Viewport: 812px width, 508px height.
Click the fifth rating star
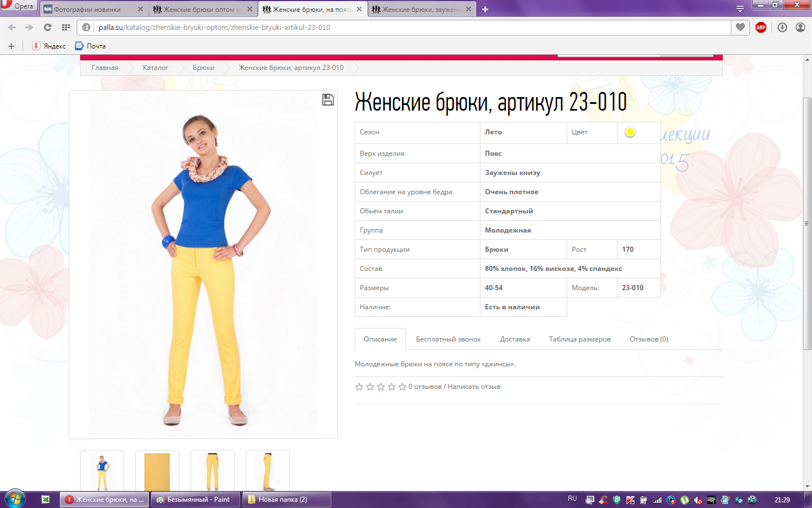[x=402, y=387]
